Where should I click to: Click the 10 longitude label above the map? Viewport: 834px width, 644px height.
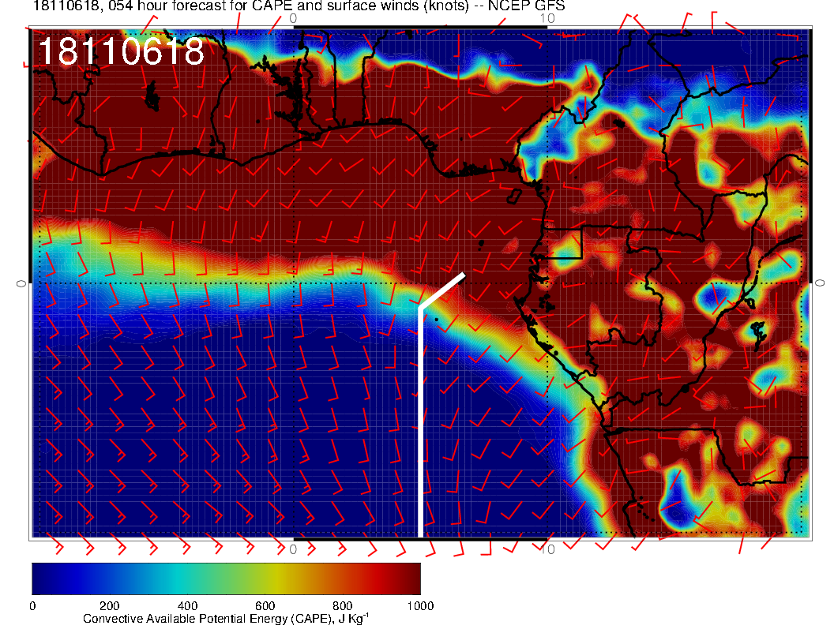click(547, 19)
